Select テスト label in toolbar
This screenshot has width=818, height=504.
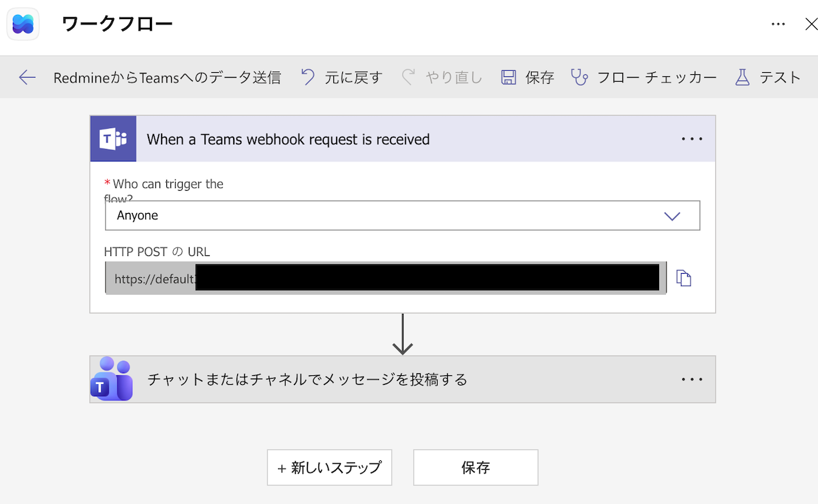(x=781, y=78)
